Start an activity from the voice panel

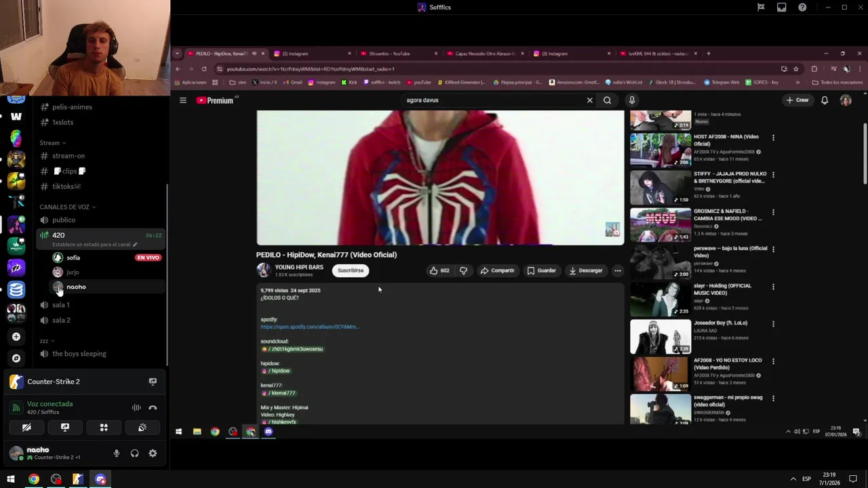pyautogui.click(x=104, y=428)
